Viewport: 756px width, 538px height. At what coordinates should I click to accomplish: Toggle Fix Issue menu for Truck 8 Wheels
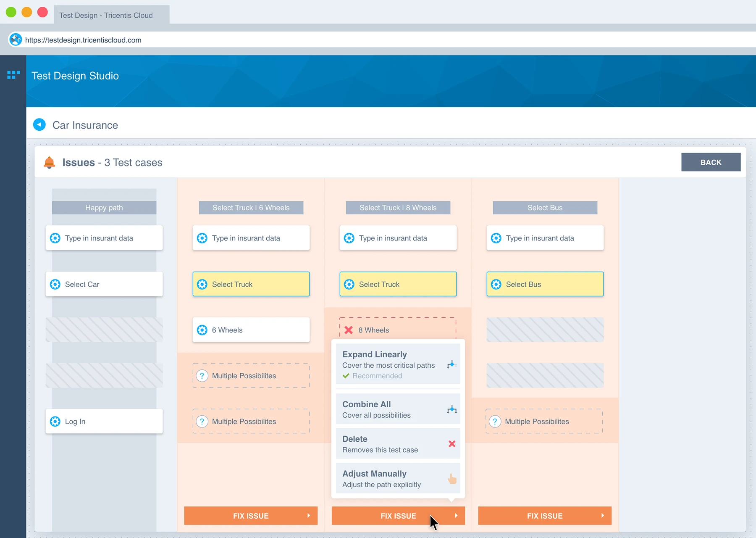398,516
